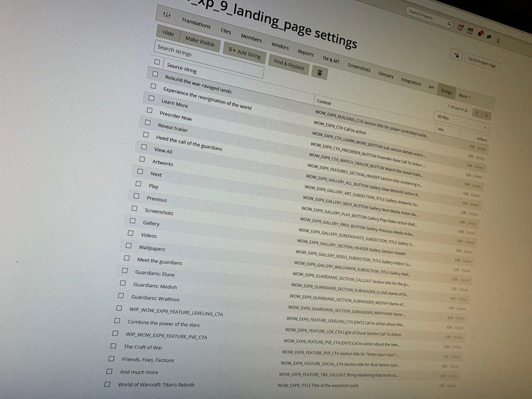Click the Info column header
Image resolution: width=532 pixels, height=399 pixels.
(x=441, y=129)
